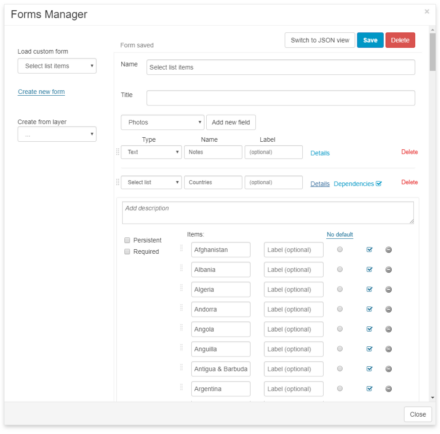Set Anguilla as default via radio button

[x=340, y=349]
